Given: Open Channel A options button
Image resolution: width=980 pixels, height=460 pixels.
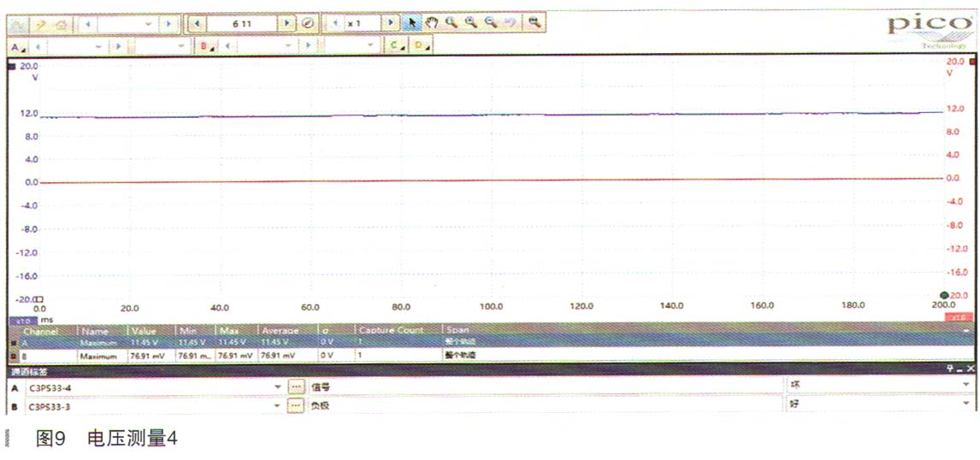Looking at the screenshot, I should pyautogui.click(x=19, y=47).
